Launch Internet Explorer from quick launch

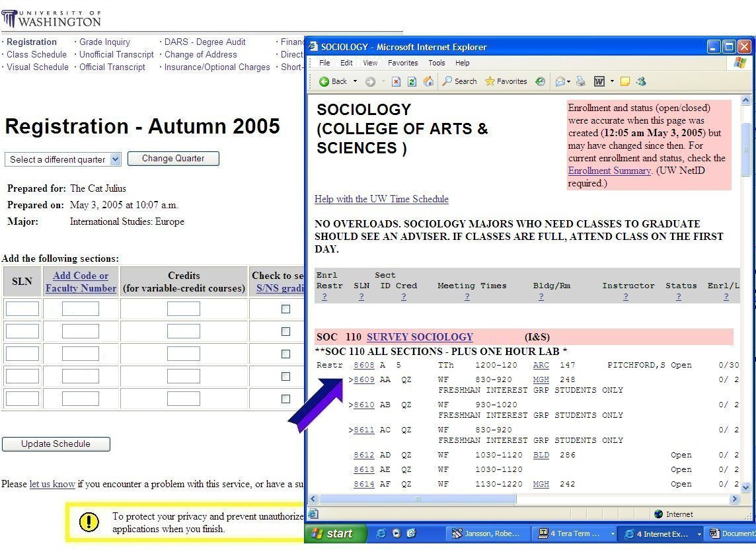[x=381, y=533]
